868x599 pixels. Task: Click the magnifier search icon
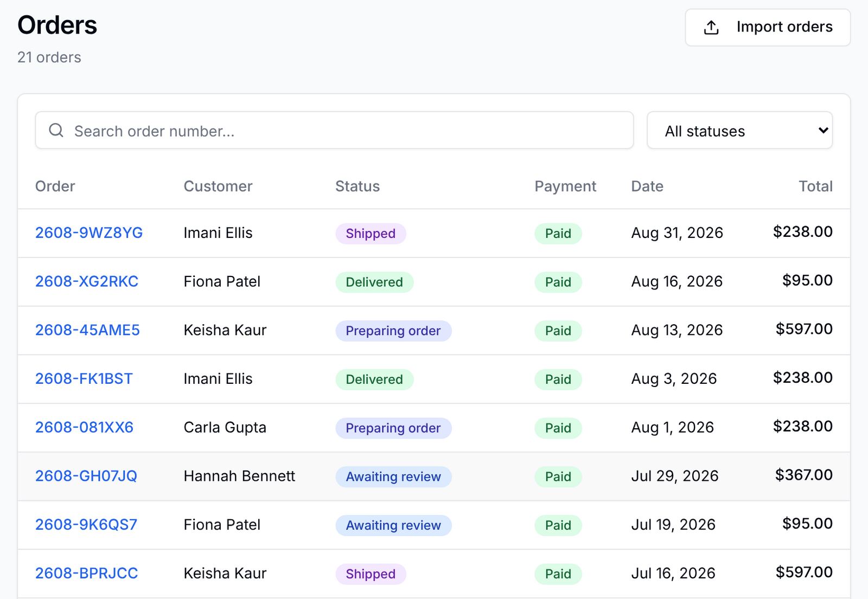(x=56, y=130)
